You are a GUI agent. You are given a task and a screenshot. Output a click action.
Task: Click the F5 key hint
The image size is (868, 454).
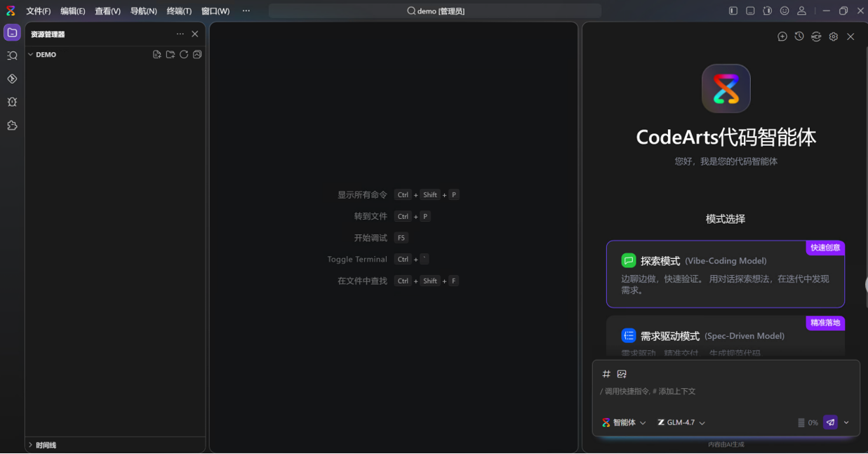point(401,238)
